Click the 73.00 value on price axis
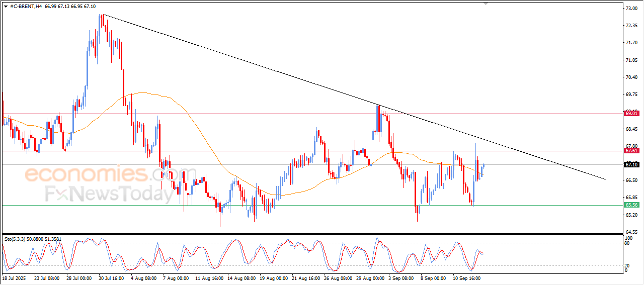This screenshot has height=285, width=644. [x=631, y=9]
